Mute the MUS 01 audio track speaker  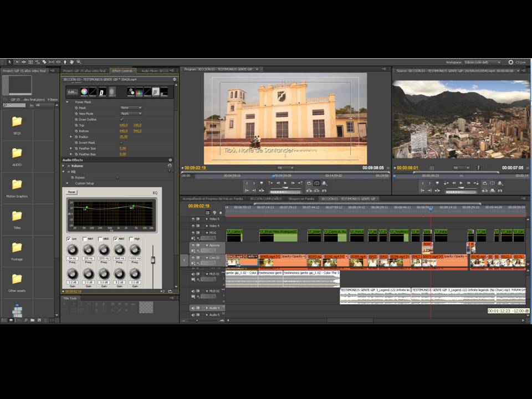tap(193, 274)
